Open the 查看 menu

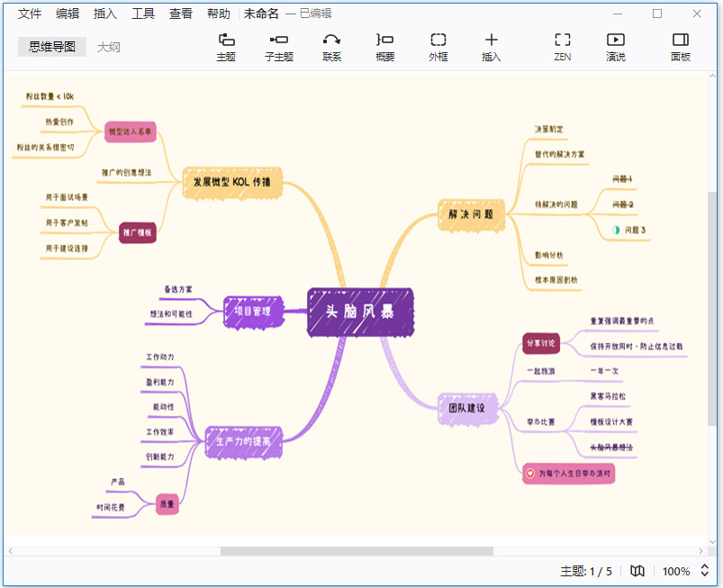pos(179,14)
